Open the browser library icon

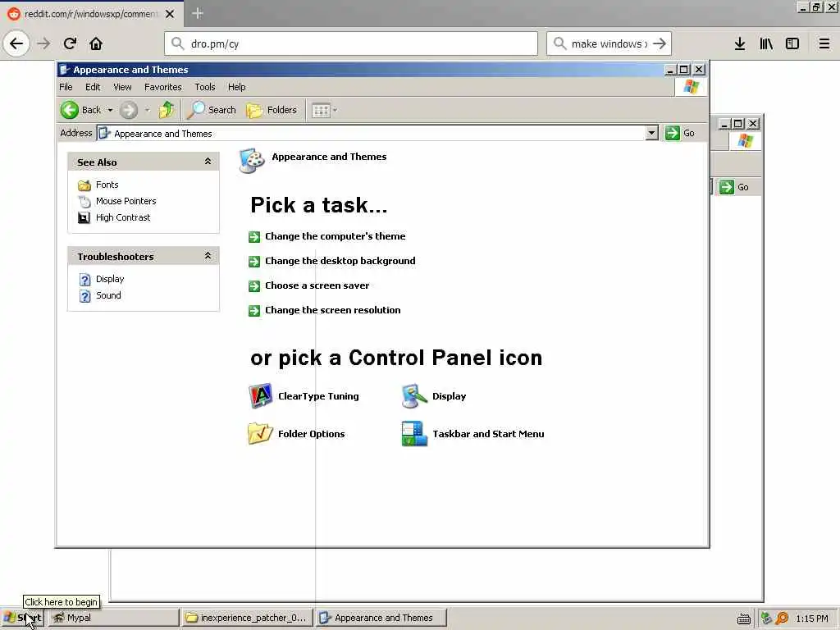click(x=766, y=43)
